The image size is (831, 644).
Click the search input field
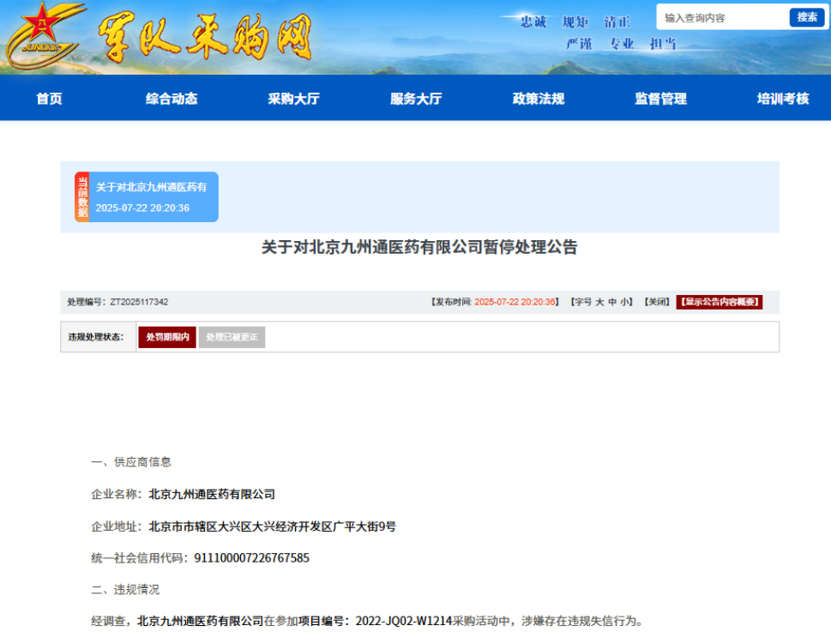point(723,17)
